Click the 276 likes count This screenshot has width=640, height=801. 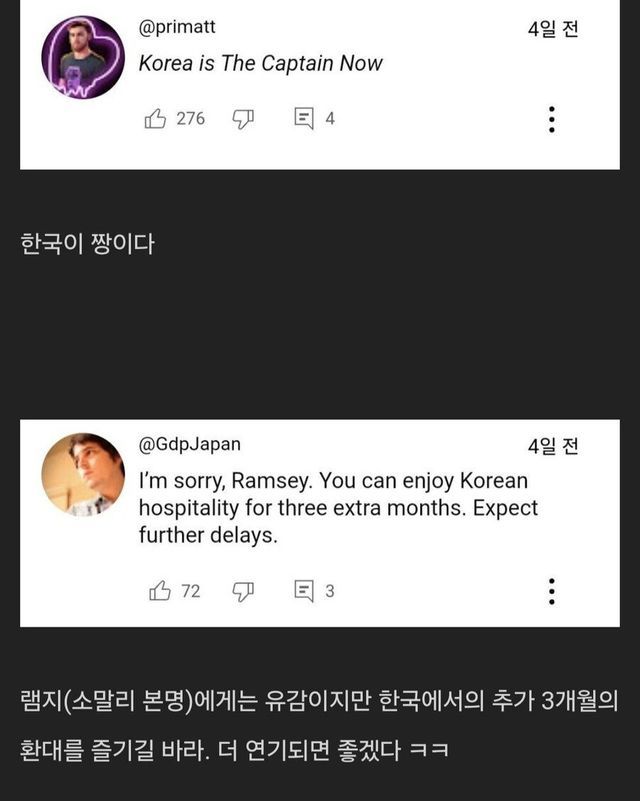coord(190,119)
